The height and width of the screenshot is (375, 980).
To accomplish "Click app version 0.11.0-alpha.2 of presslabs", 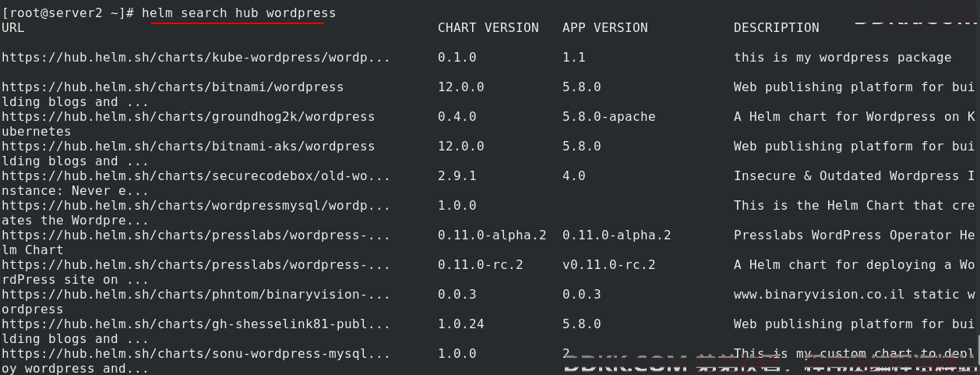I will (x=617, y=235).
